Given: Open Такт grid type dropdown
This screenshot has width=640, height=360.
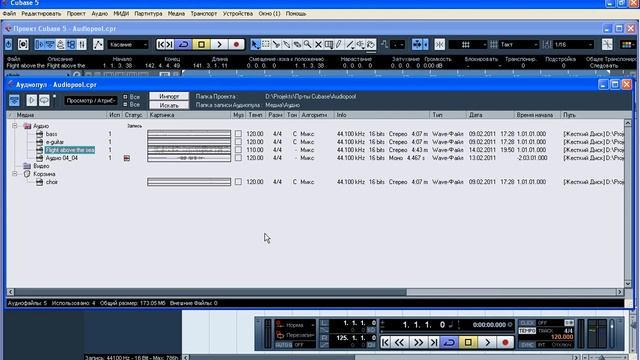Looking at the screenshot, I should tap(519, 44).
